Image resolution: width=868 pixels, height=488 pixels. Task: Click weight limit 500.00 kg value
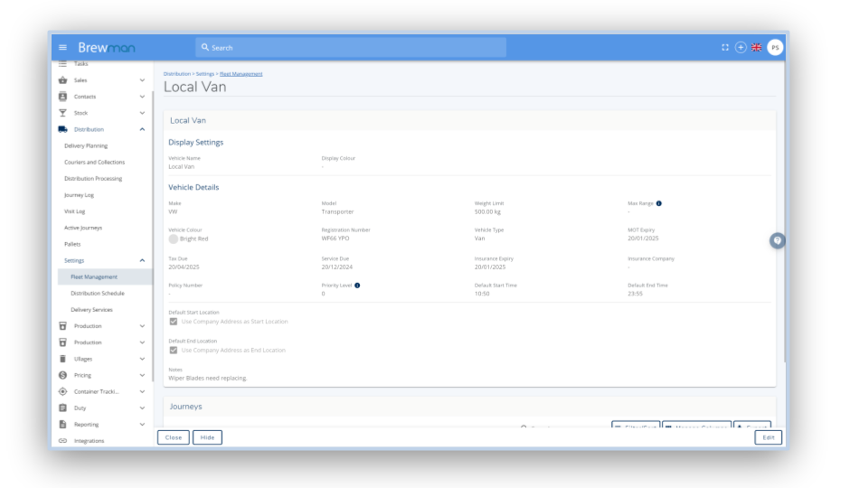click(487, 211)
